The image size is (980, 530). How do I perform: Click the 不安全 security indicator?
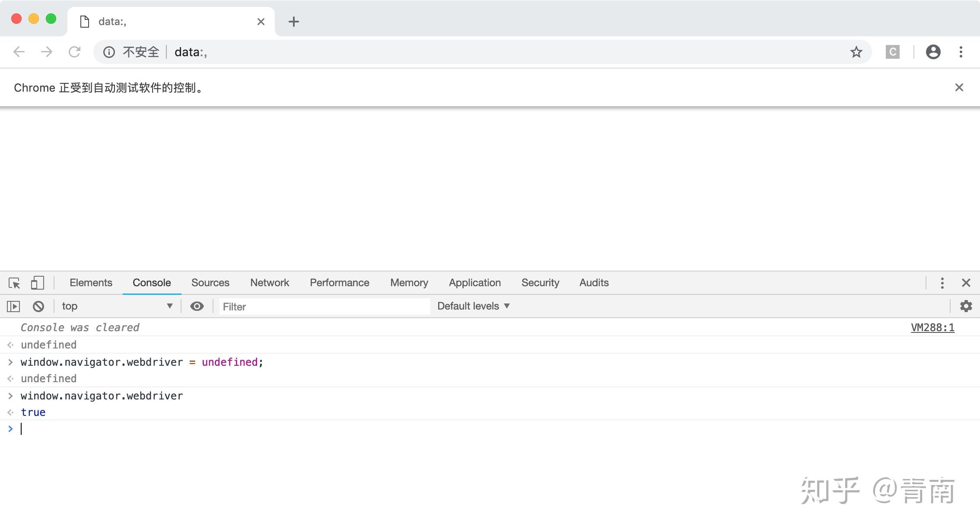click(141, 52)
